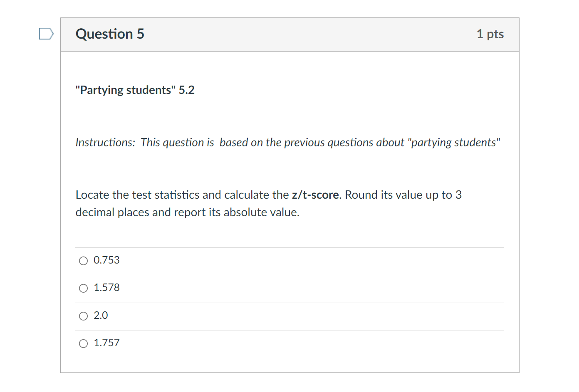Click the italic word "Instructions:"
This screenshot has height=392, width=579.
click(105, 143)
